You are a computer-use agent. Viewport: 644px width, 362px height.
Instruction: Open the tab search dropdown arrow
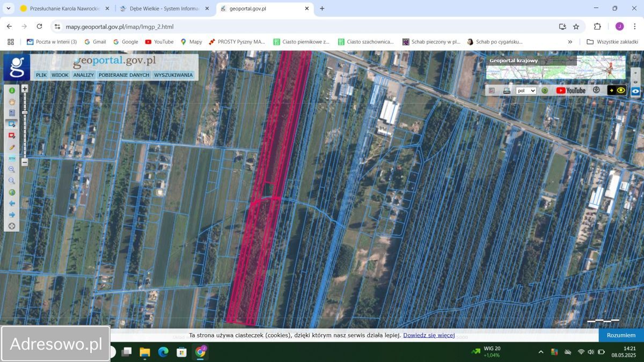[8, 9]
